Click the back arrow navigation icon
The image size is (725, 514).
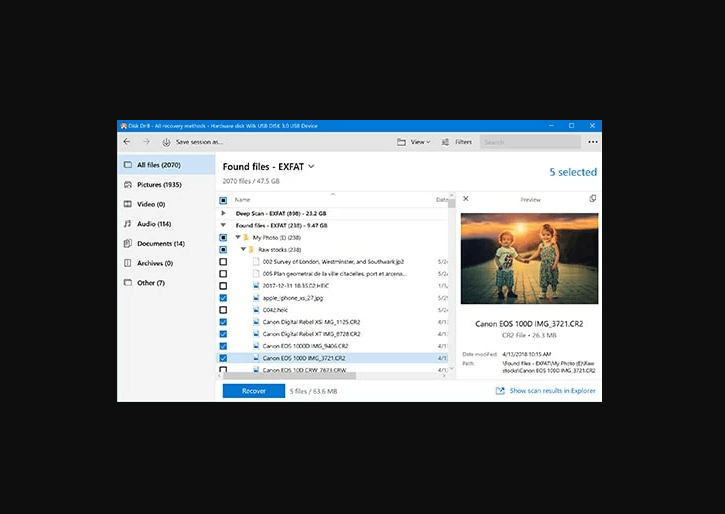pyautogui.click(x=126, y=142)
